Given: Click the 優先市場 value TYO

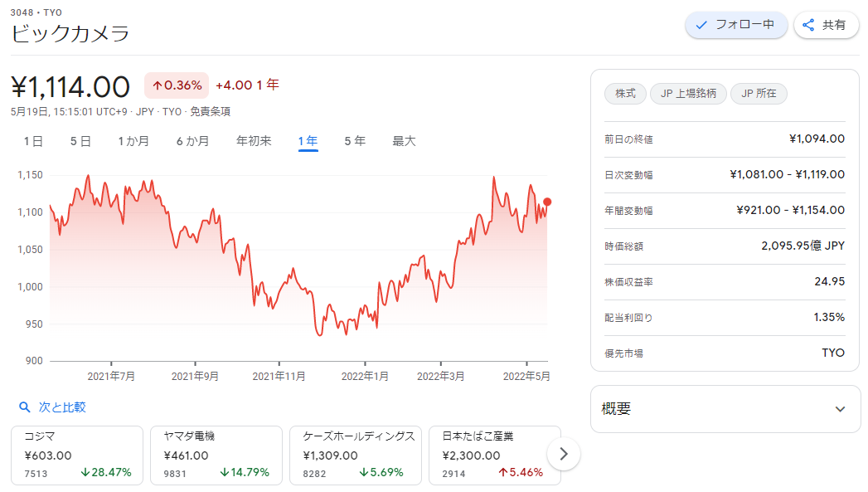Looking at the screenshot, I should (x=833, y=353).
